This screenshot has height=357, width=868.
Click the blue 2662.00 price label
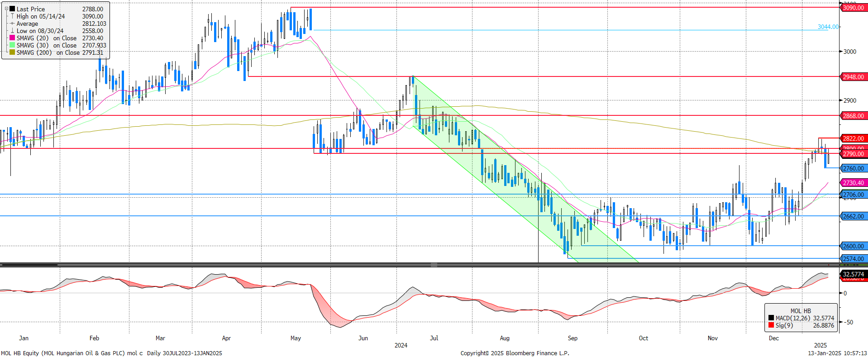[x=854, y=216]
